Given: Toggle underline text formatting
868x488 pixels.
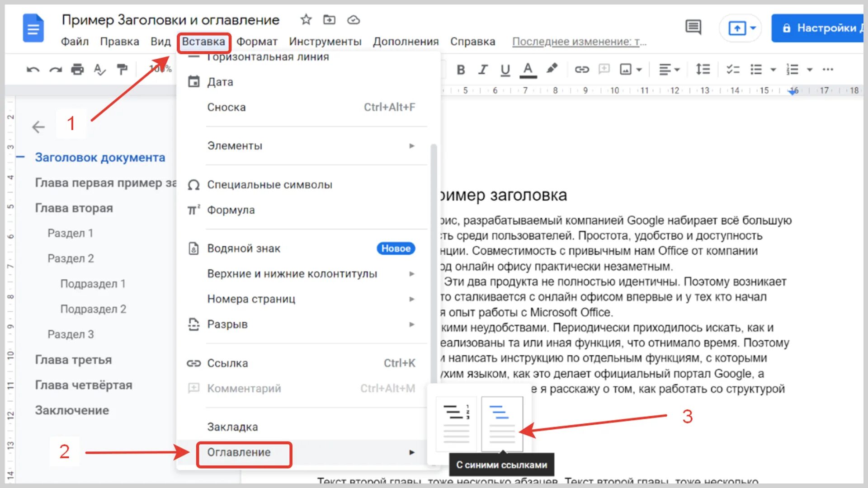Looking at the screenshot, I should (505, 70).
